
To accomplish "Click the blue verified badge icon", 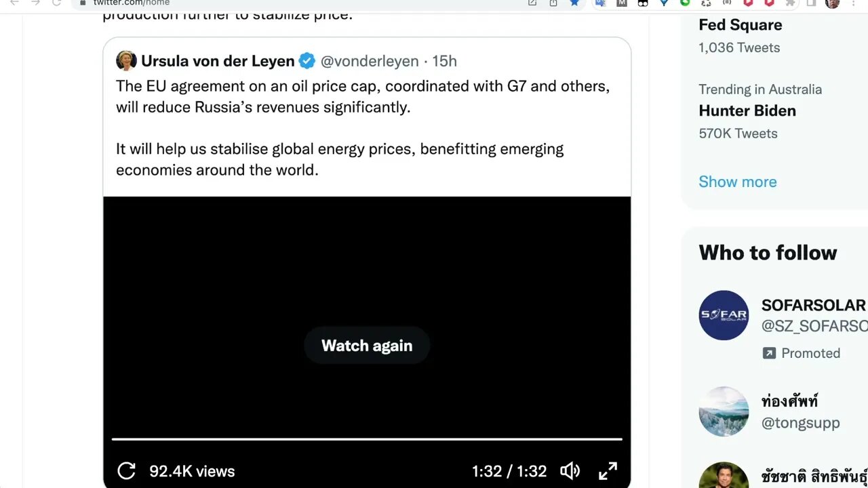I will tap(307, 61).
